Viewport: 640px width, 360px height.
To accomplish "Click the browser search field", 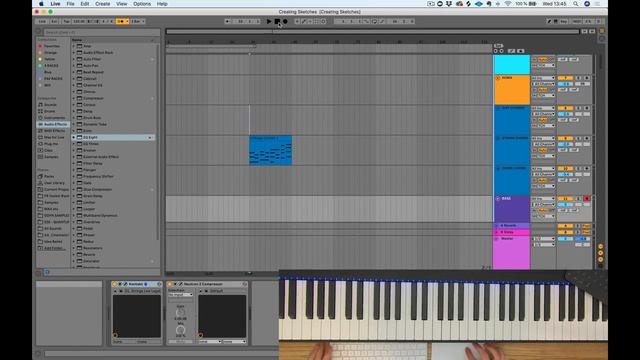I will [102, 32].
